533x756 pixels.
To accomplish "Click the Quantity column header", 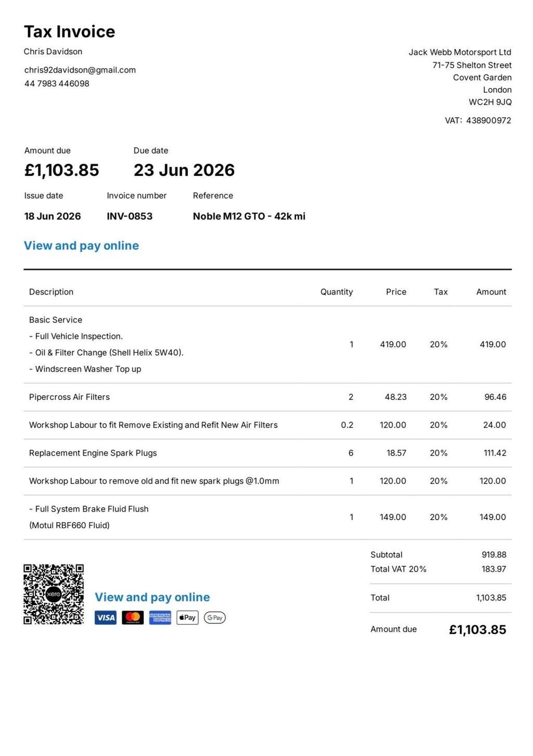I will click(336, 292).
